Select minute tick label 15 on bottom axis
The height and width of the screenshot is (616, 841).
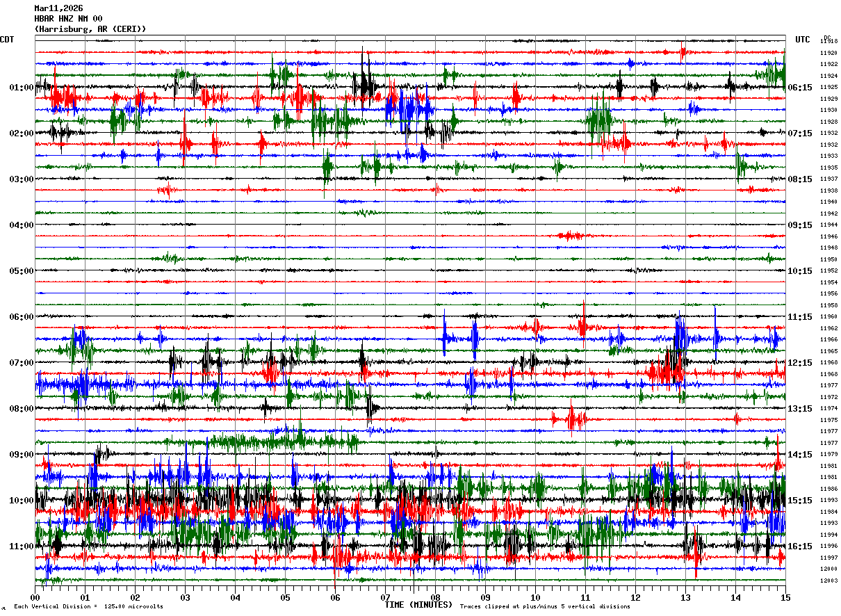pyautogui.click(x=785, y=597)
